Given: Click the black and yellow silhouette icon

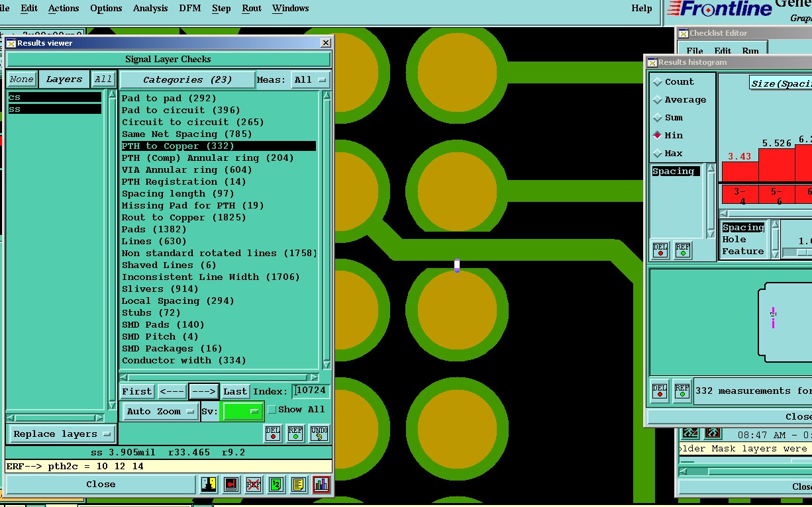Looking at the screenshot, I should coord(209,484).
